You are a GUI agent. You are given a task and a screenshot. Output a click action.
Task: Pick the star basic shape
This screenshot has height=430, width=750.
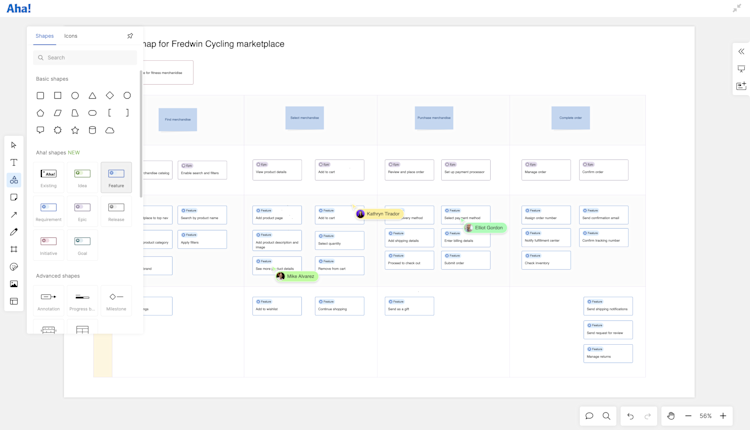tap(75, 130)
